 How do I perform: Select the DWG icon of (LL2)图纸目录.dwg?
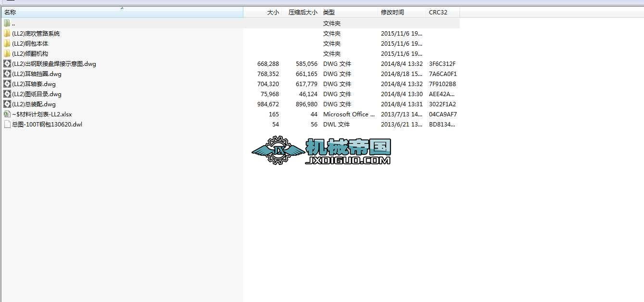pyautogui.click(x=6, y=94)
